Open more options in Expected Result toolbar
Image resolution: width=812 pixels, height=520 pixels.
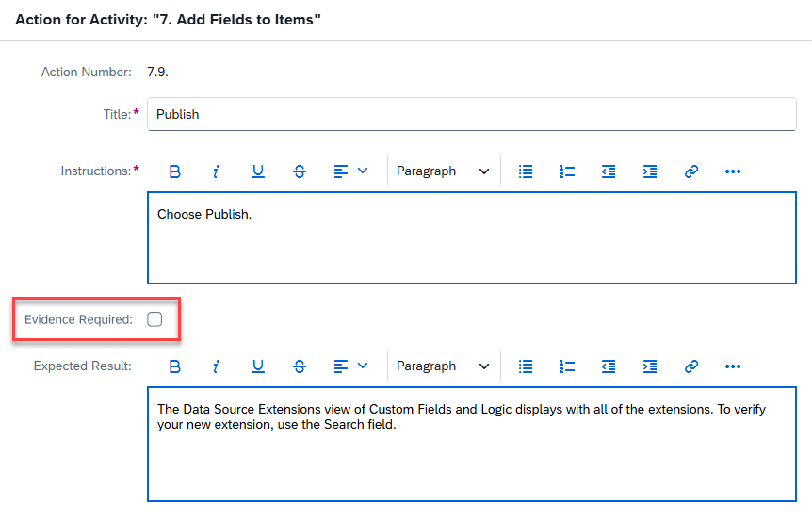[733, 366]
